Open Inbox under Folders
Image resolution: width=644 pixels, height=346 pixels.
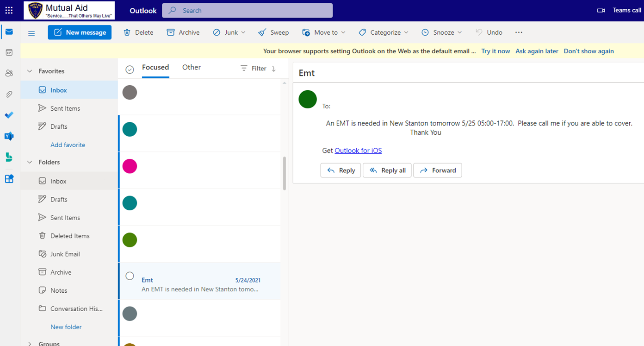pyautogui.click(x=69, y=181)
